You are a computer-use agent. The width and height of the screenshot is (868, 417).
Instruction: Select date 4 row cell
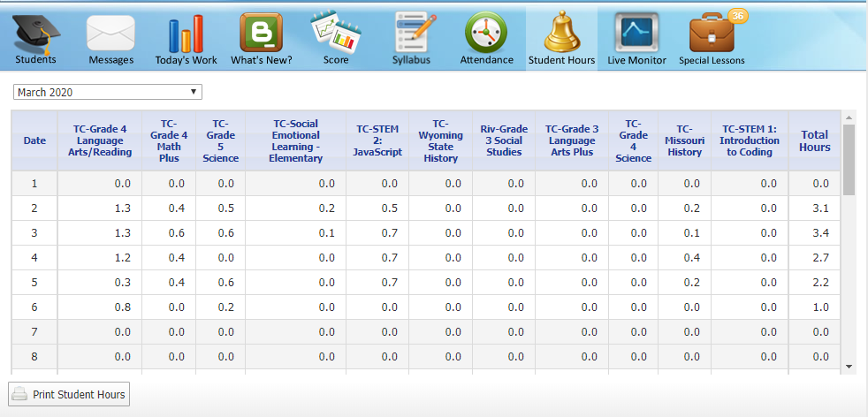(34, 258)
